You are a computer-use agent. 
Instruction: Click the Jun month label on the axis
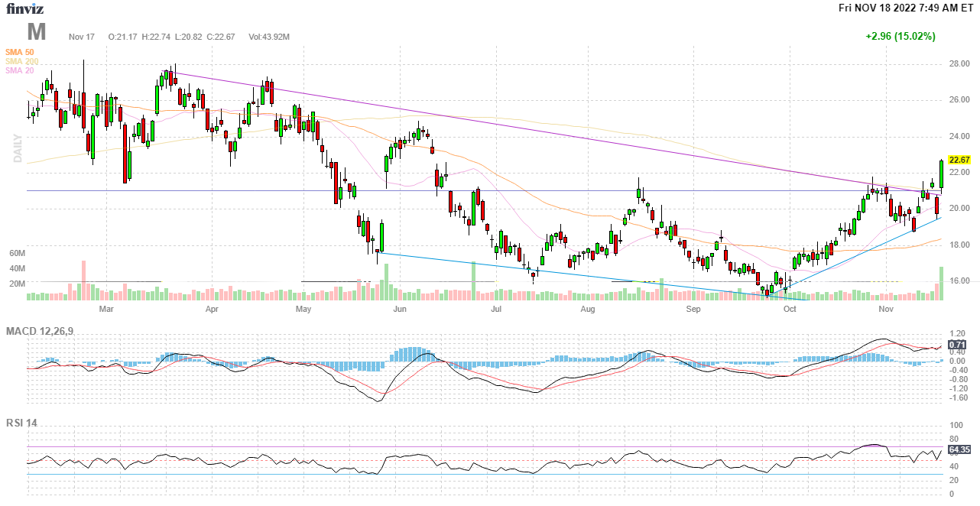[399, 310]
